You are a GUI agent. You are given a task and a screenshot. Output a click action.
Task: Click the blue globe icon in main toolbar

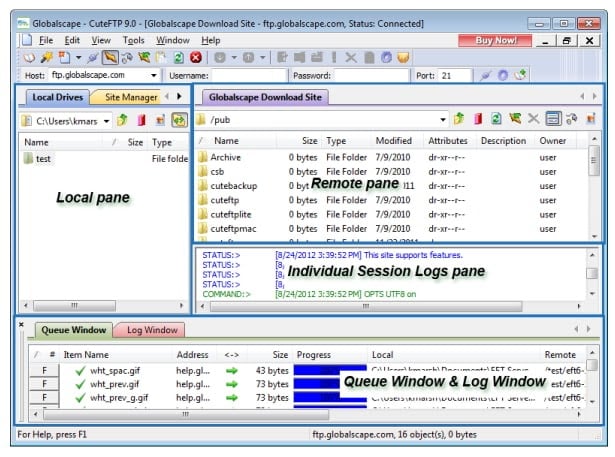(386, 58)
